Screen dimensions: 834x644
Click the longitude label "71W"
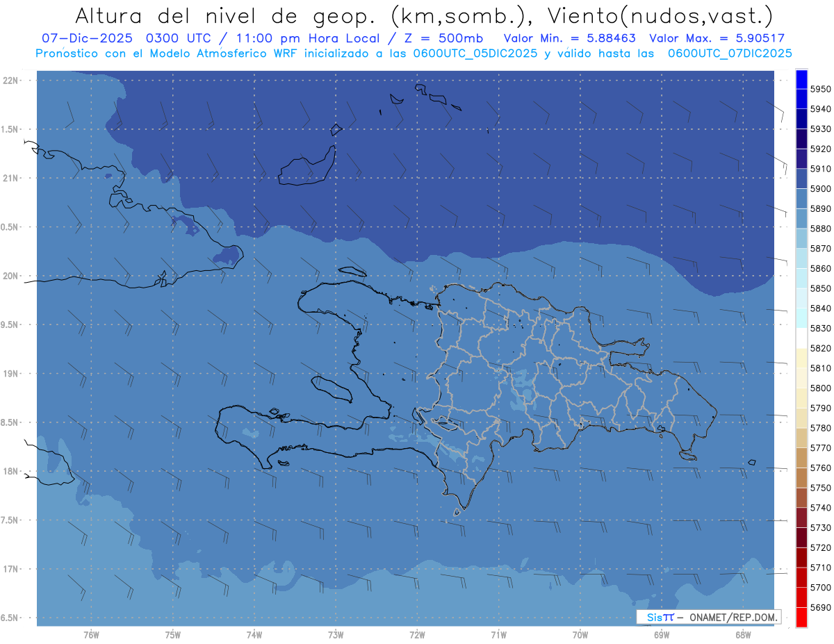tap(498, 635)
